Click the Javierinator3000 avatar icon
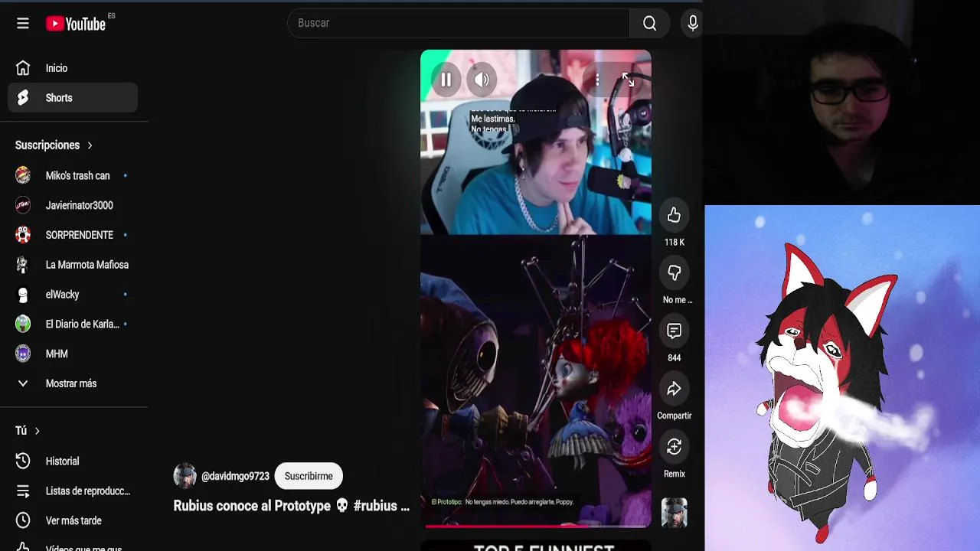Image resolution: width=980 pixels, height=551 pixels. tap(23, 206)
